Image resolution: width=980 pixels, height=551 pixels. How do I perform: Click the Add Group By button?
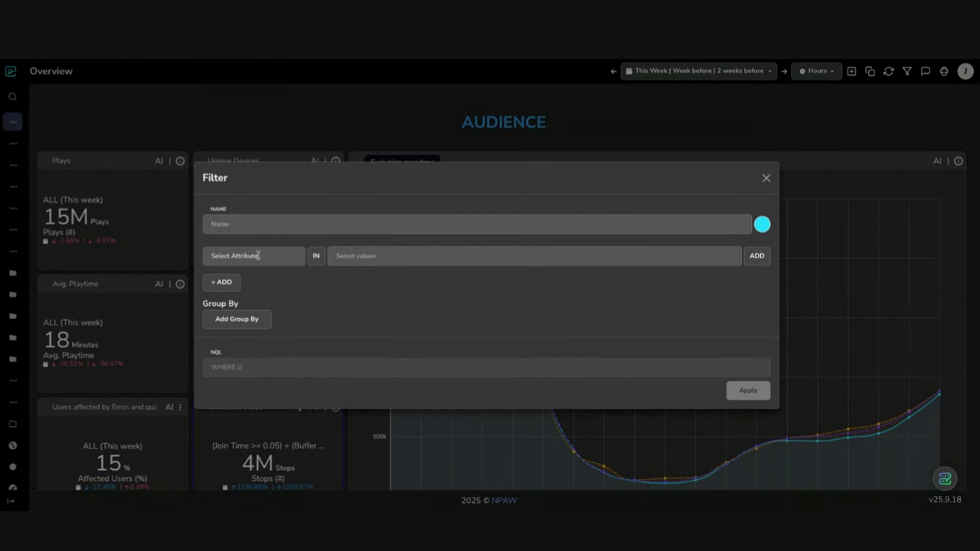click(x=237, y=319)
